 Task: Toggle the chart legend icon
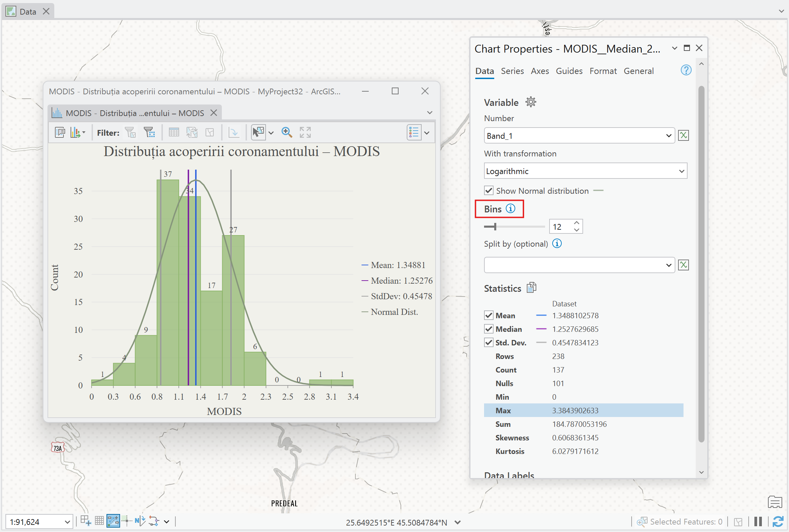coord(414,132)
